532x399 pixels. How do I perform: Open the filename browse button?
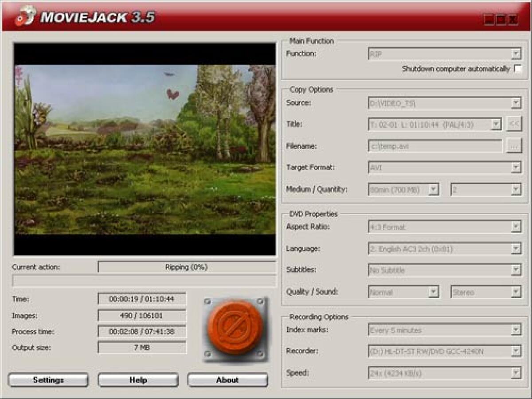pyautogui.click(x=515, y=146)
